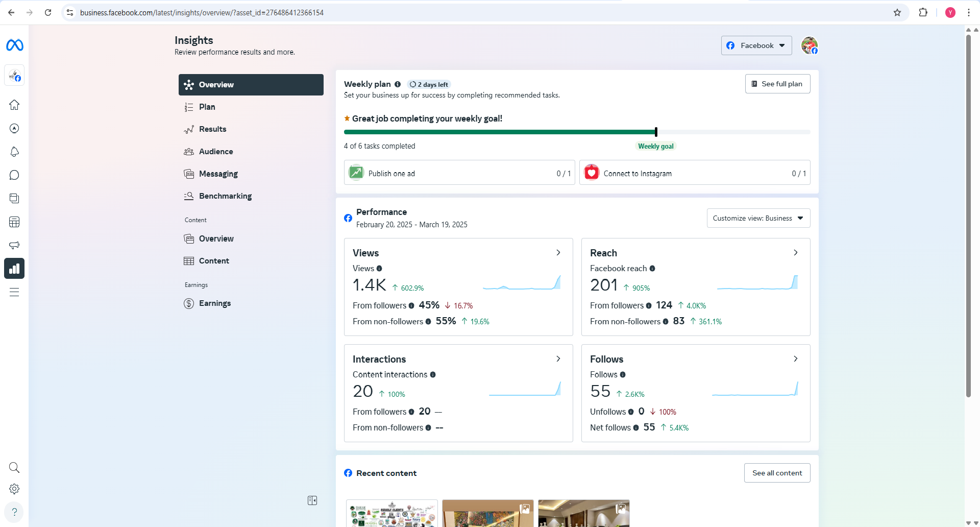Open the Audience section
Viewport: 980px width, 527px height.
(x=251, y=152)
